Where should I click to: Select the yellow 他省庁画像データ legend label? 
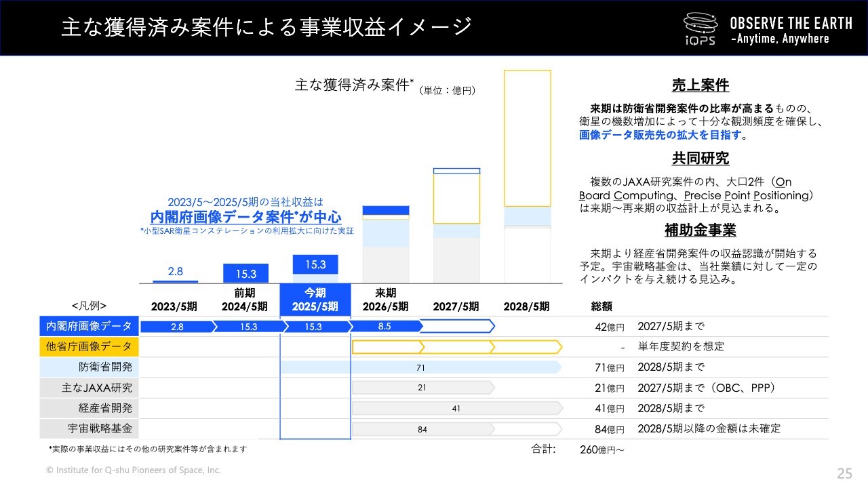89,347
